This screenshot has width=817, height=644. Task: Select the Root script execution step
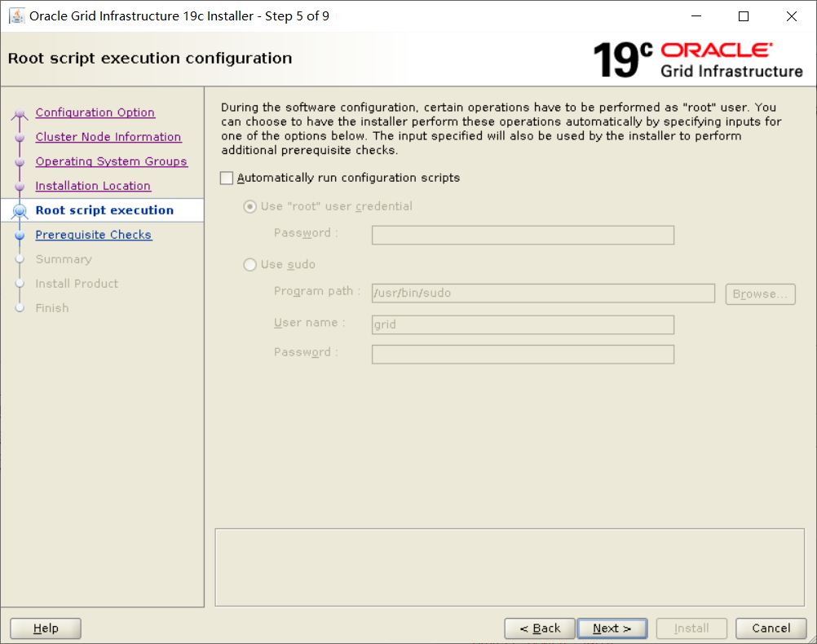coord(104,210)
